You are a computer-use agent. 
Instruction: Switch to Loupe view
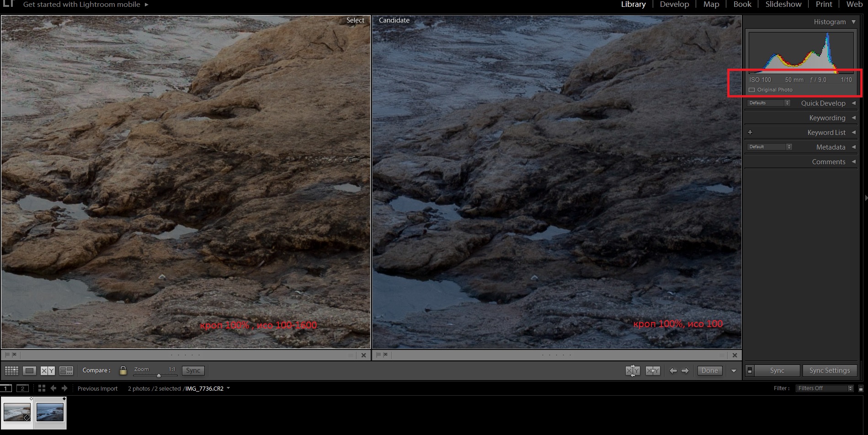pos(30,371)
